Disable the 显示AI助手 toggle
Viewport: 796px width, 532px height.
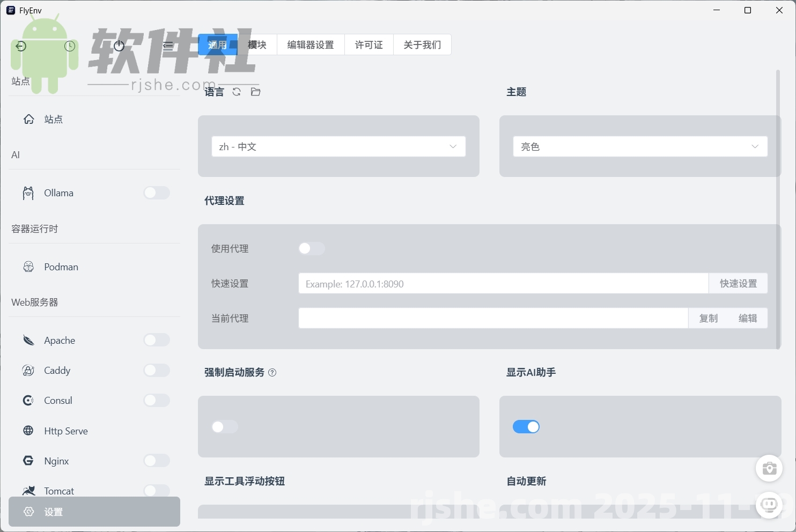(526, 426)
